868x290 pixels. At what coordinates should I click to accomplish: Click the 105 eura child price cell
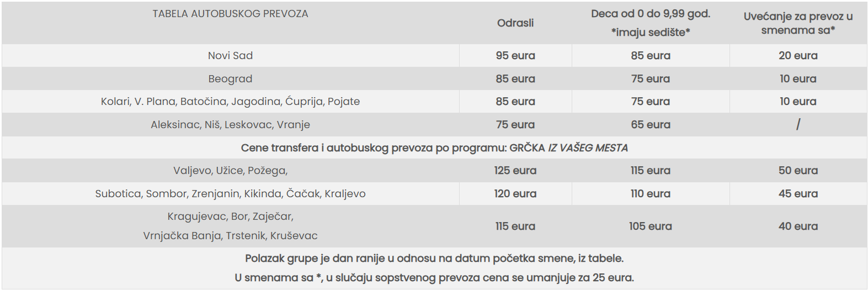click(650, 226)
